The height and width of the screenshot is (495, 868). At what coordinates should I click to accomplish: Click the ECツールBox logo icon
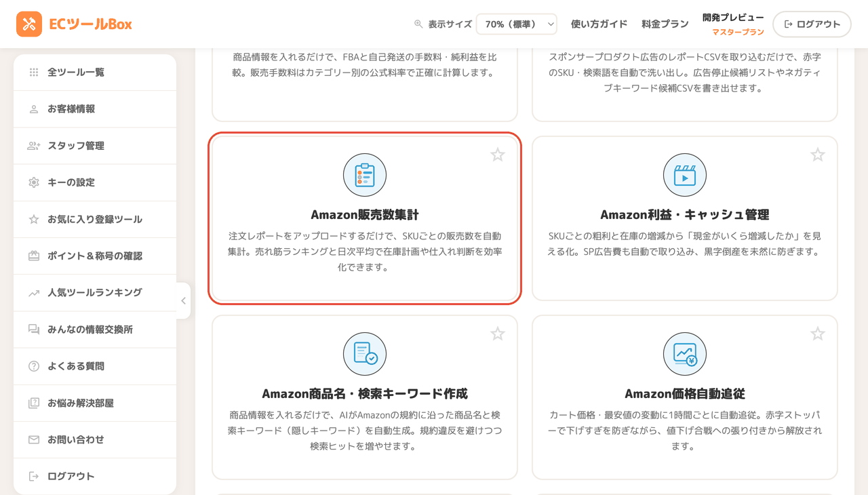click(x=29, y=24)
